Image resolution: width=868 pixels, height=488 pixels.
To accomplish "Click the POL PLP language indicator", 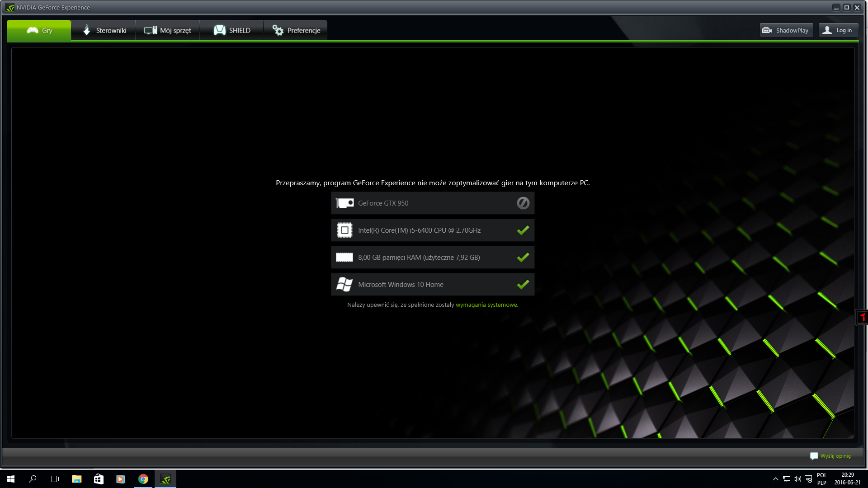I will coord(822,479).
